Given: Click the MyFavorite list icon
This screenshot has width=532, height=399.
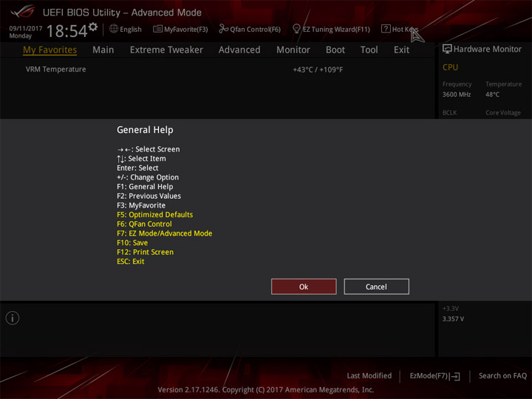Looking at the screenshot, I should click(157, 29).
